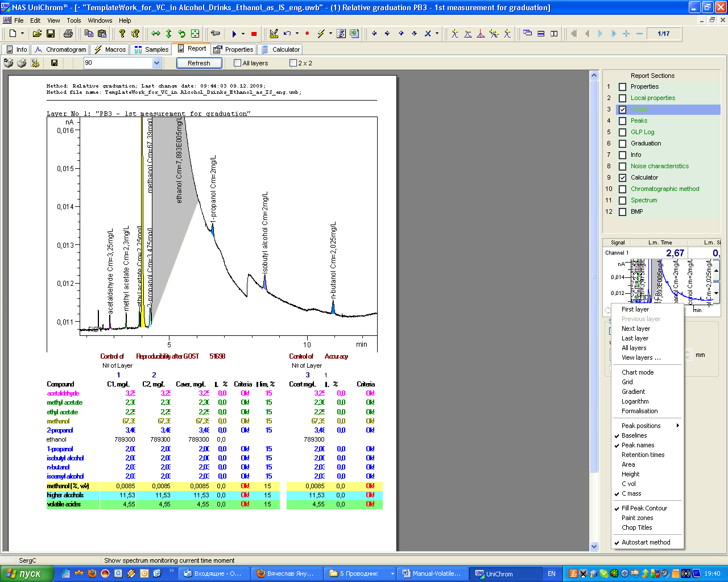Open a file with the folder icon
Viewport: 728px width, 582px height.
tap(37, 34)
